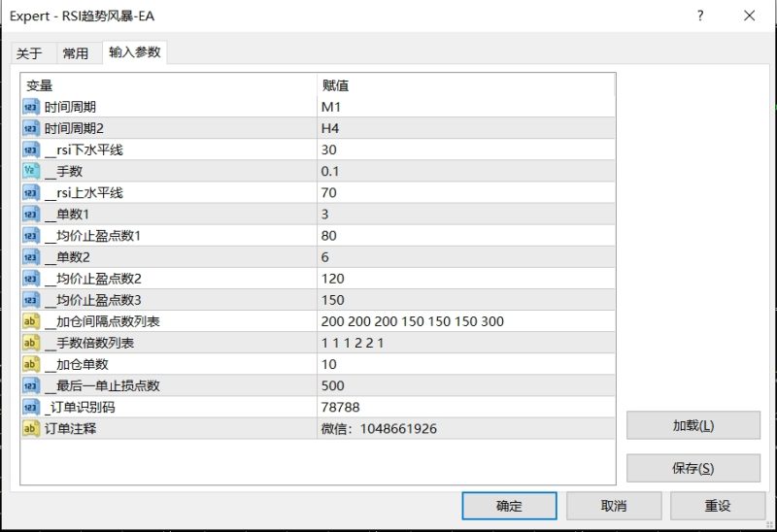Select the icon beside __rsi下水平线

point(31,150)
